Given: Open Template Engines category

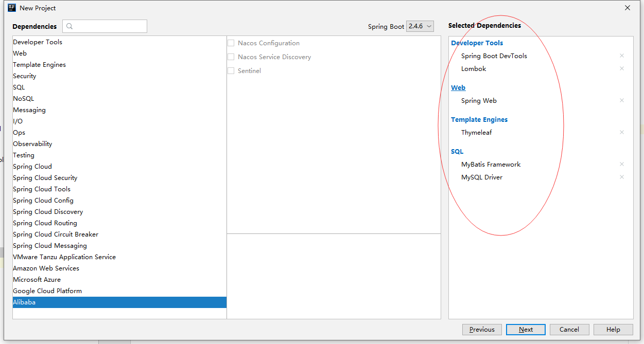Looking at the screenshot, I should click(119, 65).
